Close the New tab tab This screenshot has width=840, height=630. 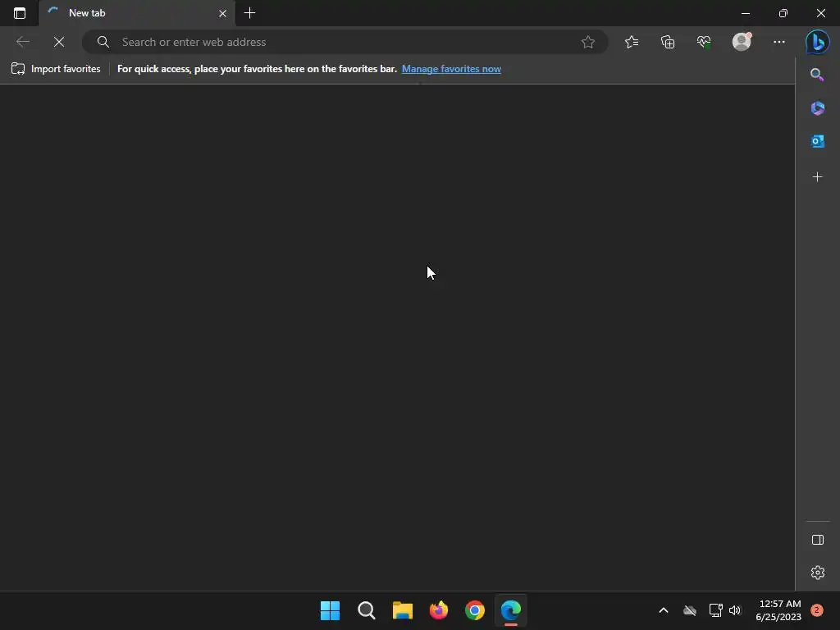(222, 13)
